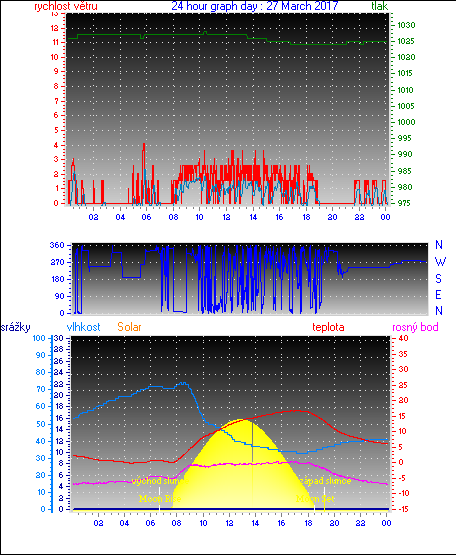
Task: Click the 'srážky' precipitation label
Action: (16, 327)
